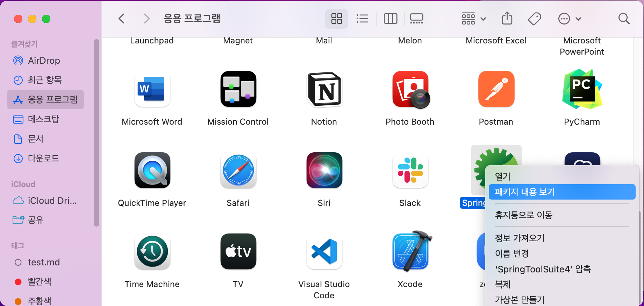Select the Xcode app icon

click(412, 251)
